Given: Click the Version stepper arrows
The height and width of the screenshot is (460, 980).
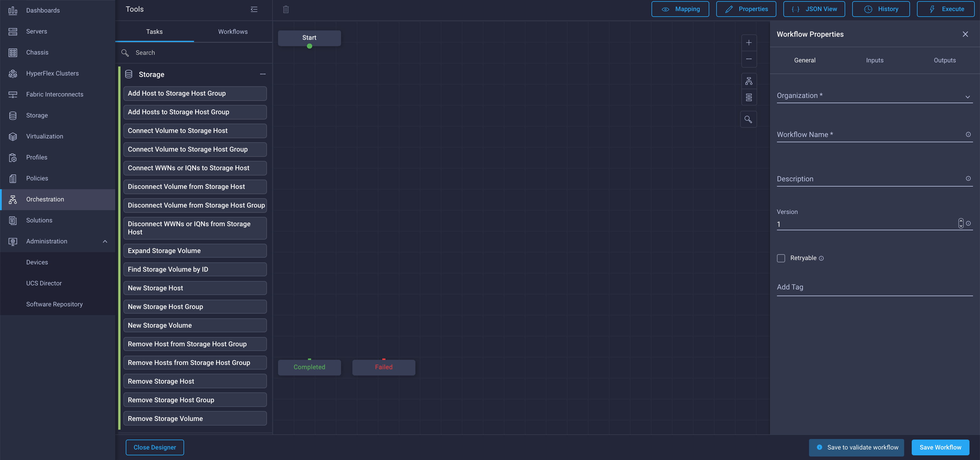Looking at the screenshot, I should 960,224.
